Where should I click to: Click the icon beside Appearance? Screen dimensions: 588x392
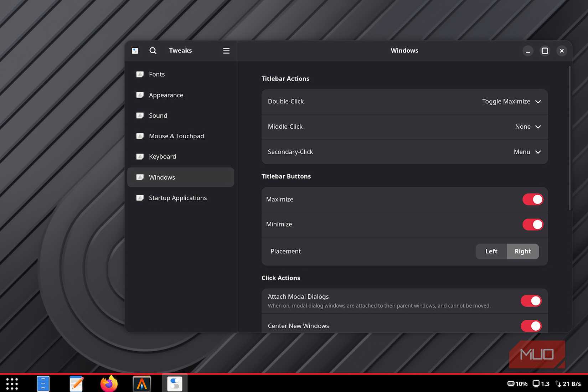140,95
